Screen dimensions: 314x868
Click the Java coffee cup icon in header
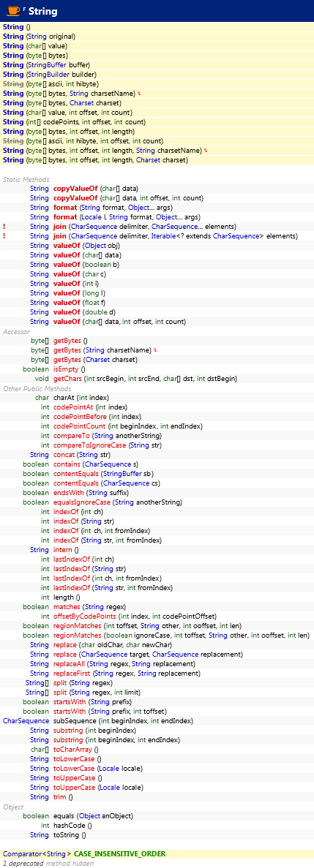pos(12,10)
